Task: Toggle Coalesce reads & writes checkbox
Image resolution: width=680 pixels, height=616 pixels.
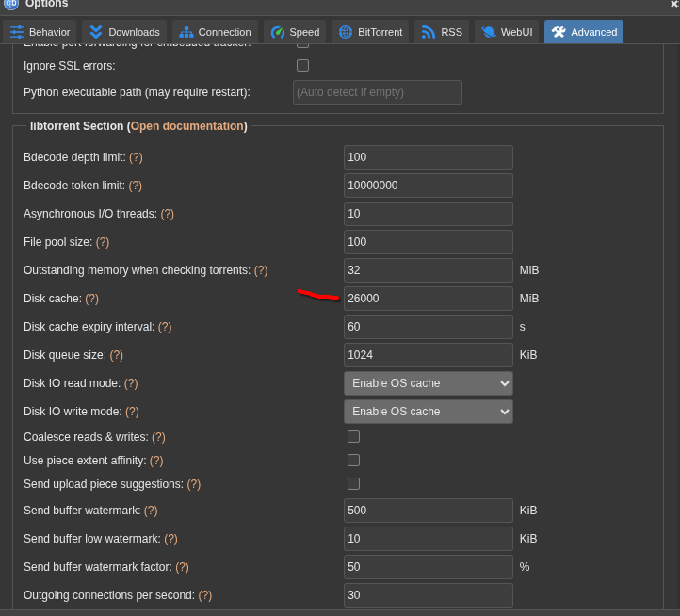Action: pos(353,437)
